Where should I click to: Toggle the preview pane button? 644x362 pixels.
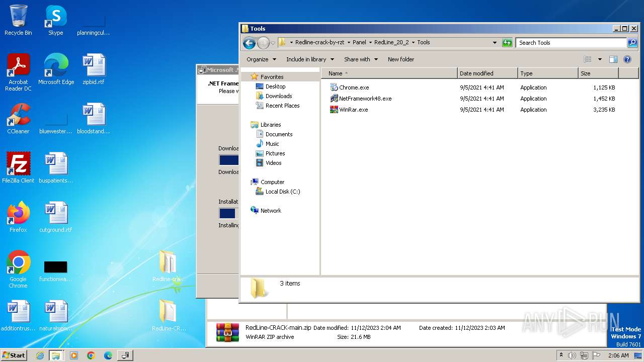[613, 59]
